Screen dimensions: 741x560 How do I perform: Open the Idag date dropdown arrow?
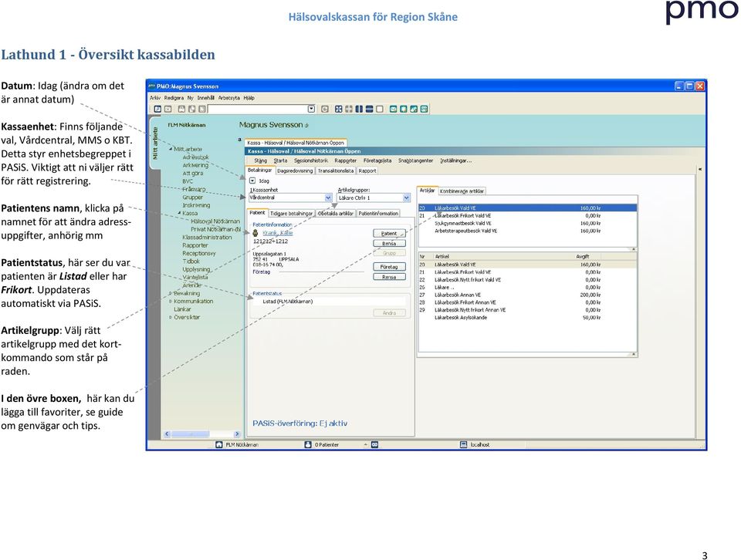coord(252,180)
